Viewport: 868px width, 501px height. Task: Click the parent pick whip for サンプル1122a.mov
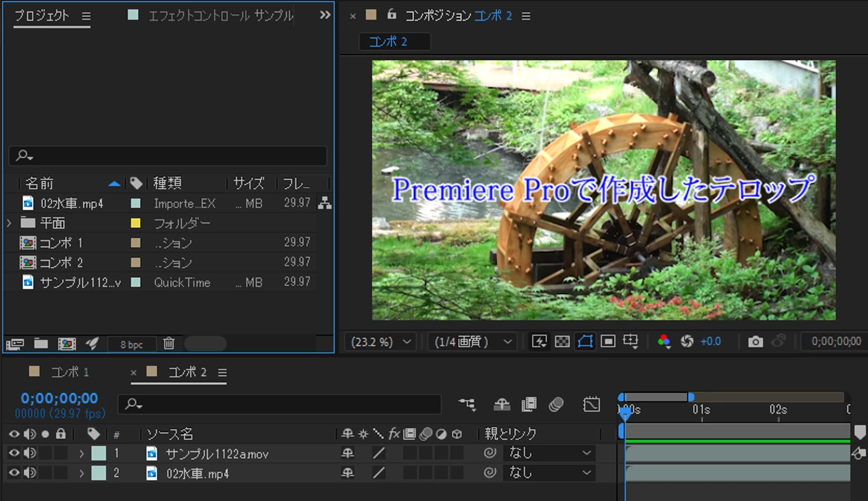pos(489,454)
